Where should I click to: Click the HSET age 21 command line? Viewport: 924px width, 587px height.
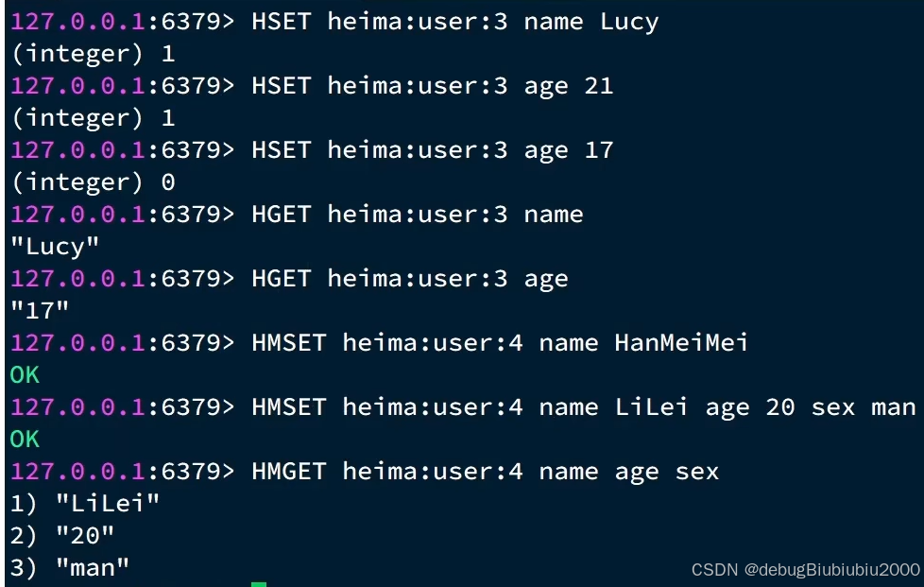coord(313,86)
